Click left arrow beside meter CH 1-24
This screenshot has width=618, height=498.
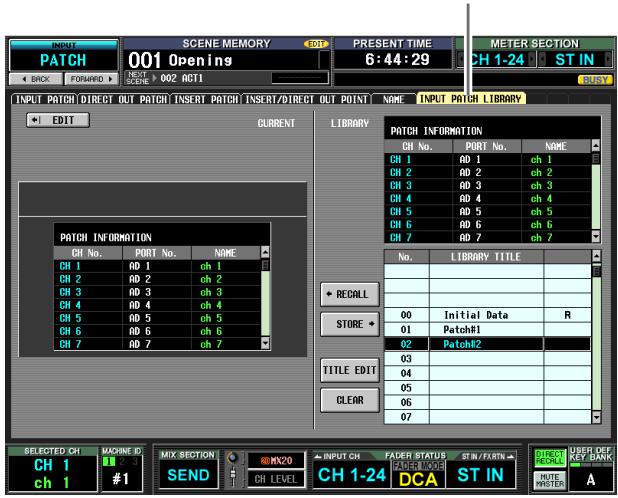[460, 60]
